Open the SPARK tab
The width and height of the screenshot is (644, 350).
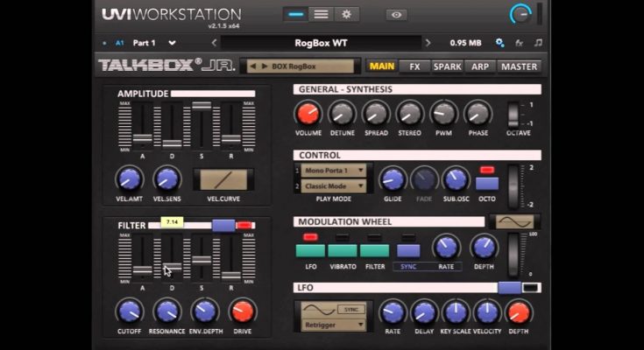click(447, 66)
